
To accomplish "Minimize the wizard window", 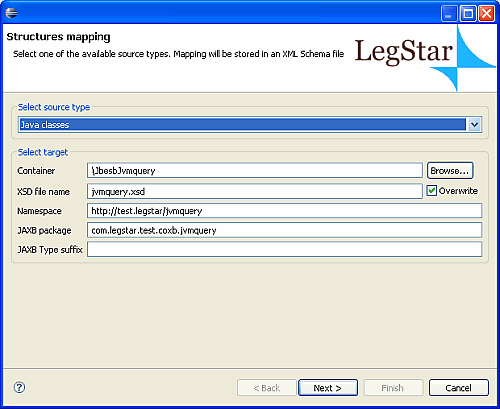I will [449, 14].
